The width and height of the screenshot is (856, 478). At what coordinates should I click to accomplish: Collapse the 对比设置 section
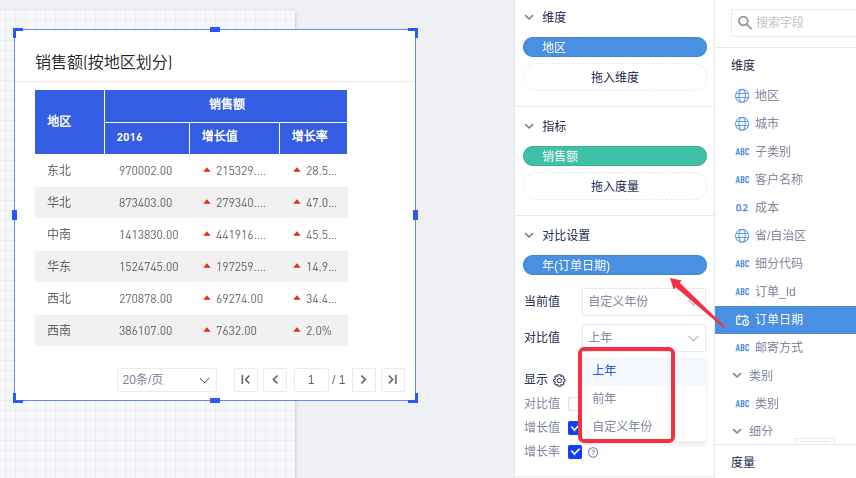pyautogui.click(x=529, y=236)
